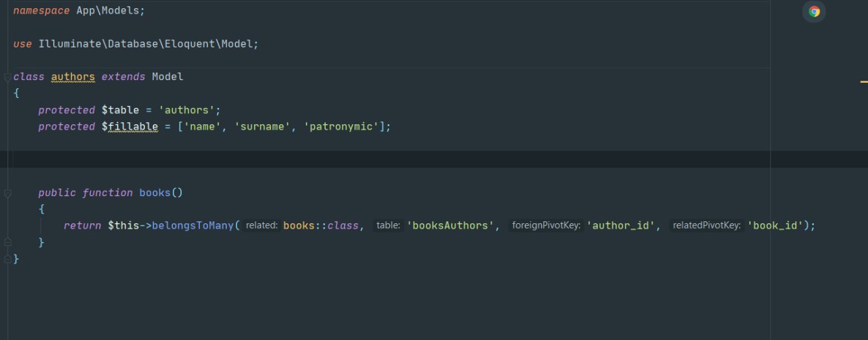Click the 'books' function name
The image size is (868, 340).
pyautogui.click(x=155, y=193)
